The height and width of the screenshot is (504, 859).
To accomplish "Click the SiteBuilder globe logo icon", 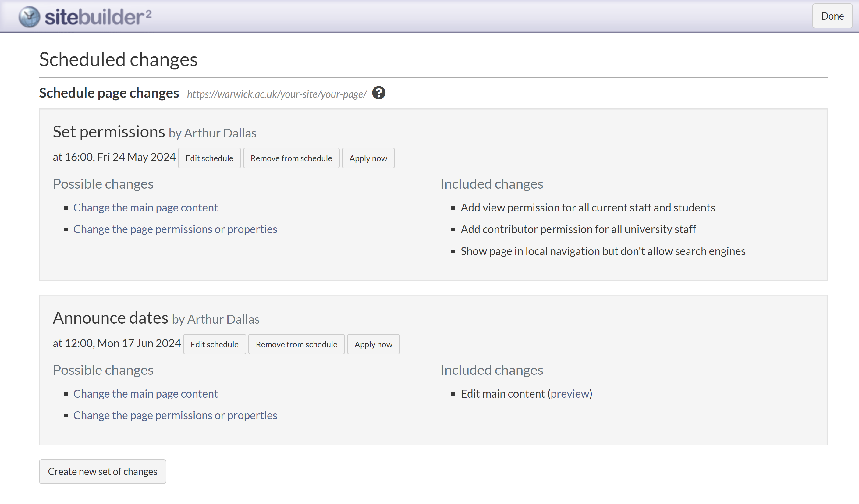I will coord(29,17).
